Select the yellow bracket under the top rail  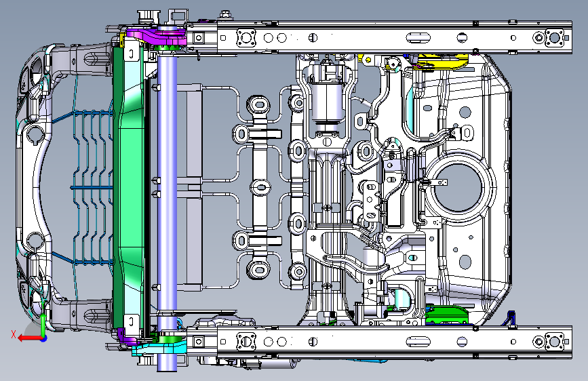tap(442, 62)
